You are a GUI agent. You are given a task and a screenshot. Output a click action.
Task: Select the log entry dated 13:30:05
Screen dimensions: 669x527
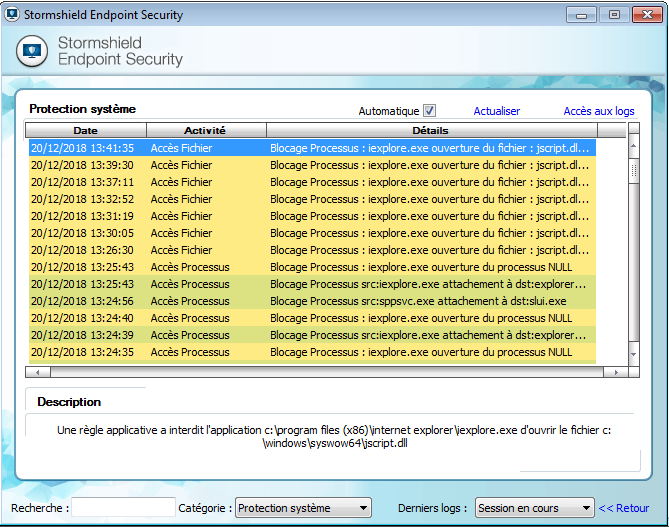pyautogui.click(x=312, y=233)
